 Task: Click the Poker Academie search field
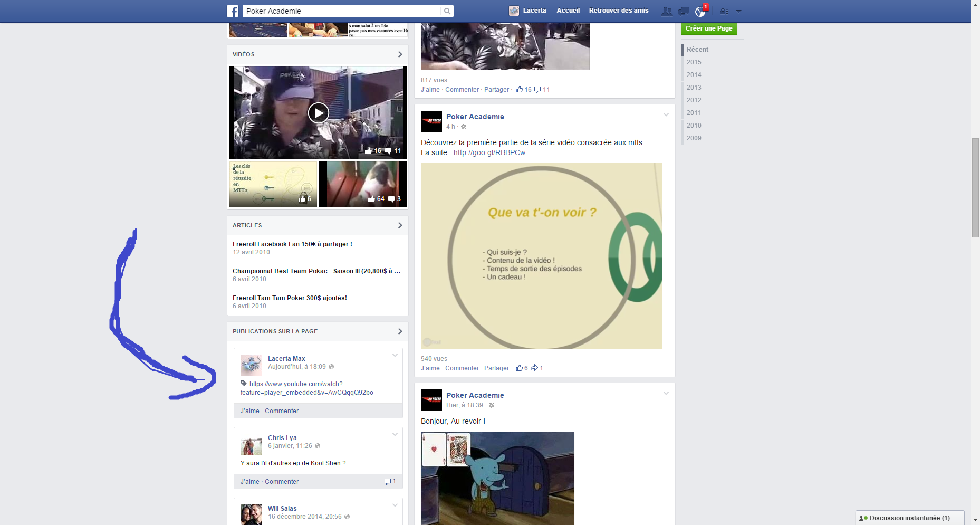click(x=342, y=11)
